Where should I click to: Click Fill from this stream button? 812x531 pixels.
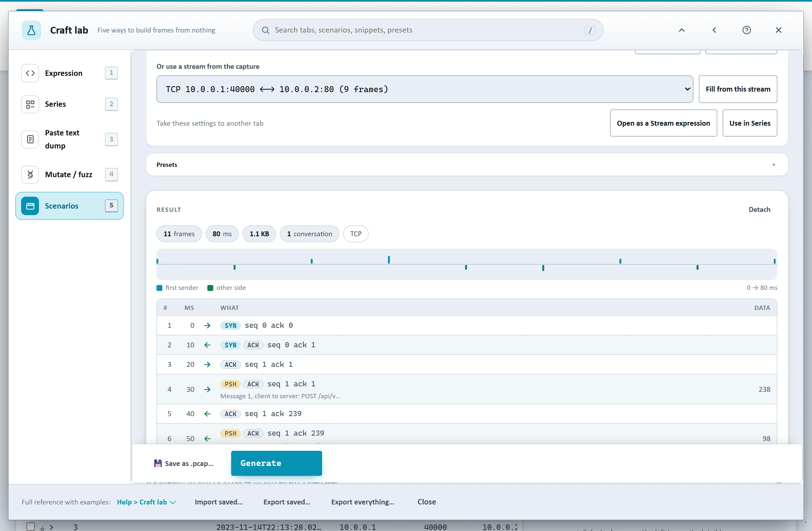(x=738, y=89)
